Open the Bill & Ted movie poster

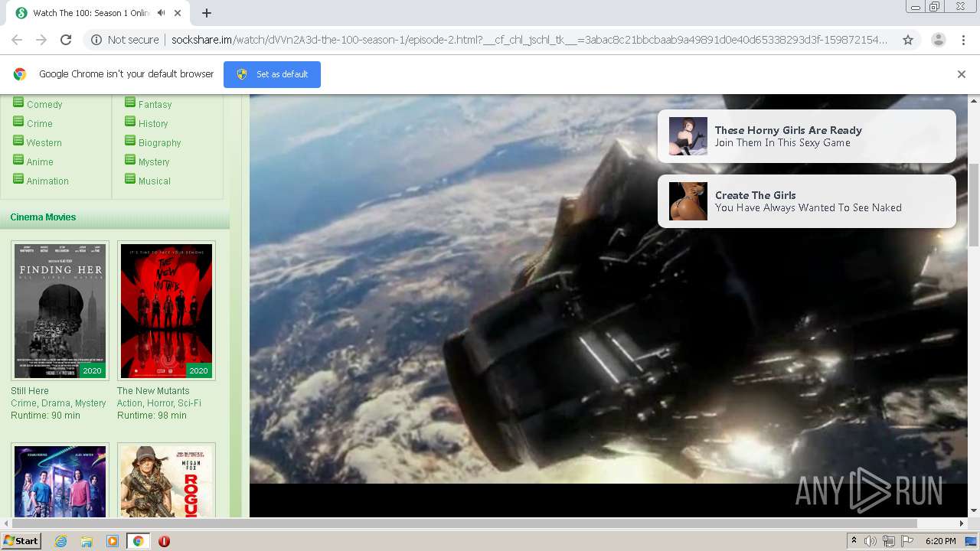coord(60,481)
